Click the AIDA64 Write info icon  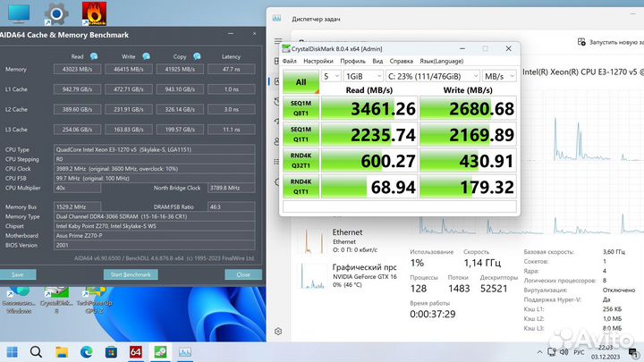tap(146, 56)
